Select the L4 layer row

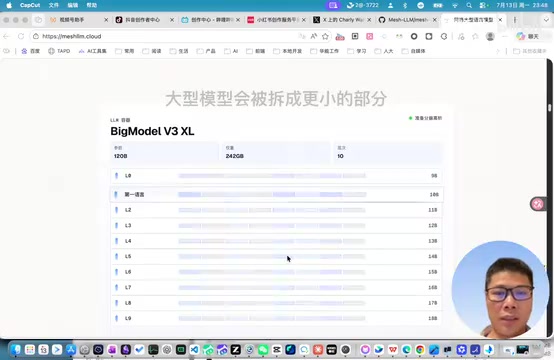pos(276,241)
